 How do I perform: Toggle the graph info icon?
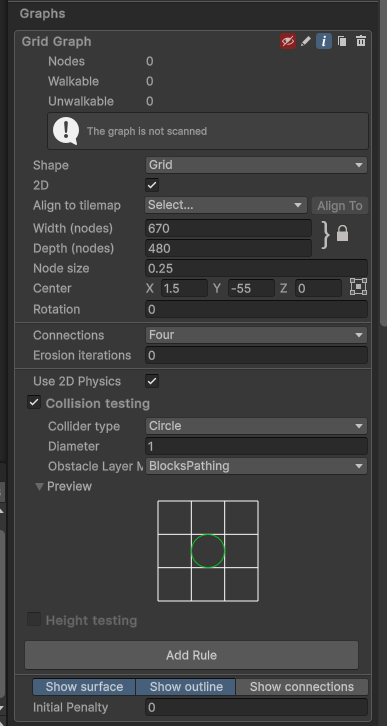tap(324, 41)
